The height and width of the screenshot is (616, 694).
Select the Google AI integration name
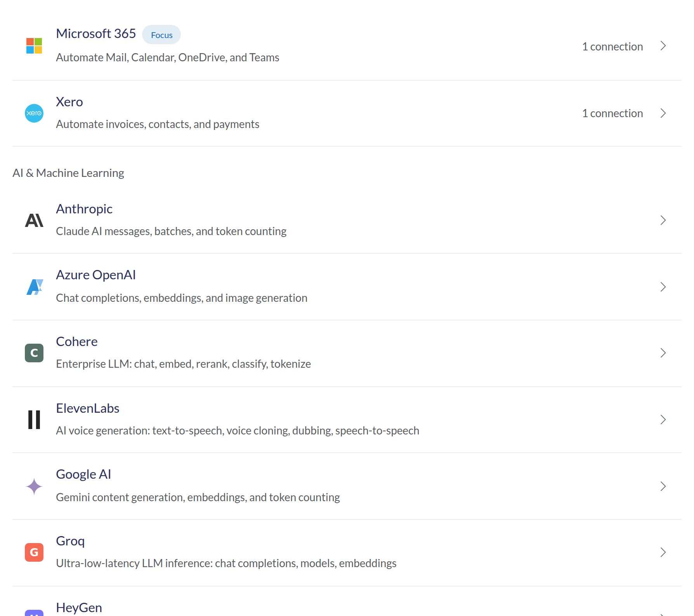pyautogui.click(x=83, y=474)
